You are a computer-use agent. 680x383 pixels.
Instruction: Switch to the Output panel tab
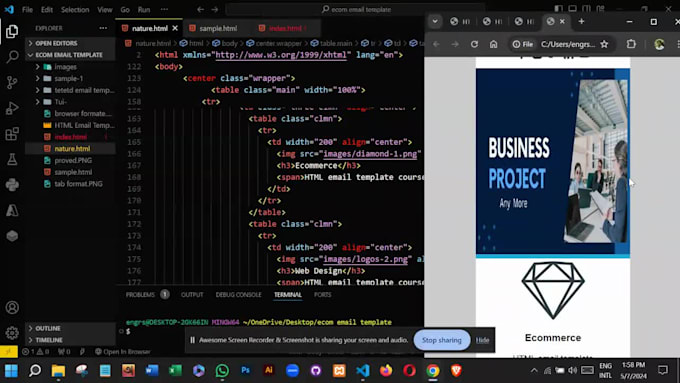[192, 295]
